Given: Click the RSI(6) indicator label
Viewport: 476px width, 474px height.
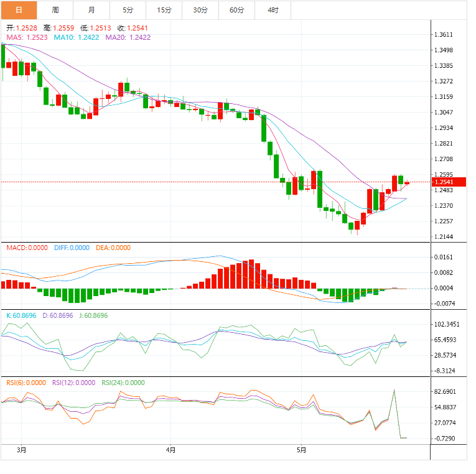Looking at the screenshot, I should tap(26, 383).
